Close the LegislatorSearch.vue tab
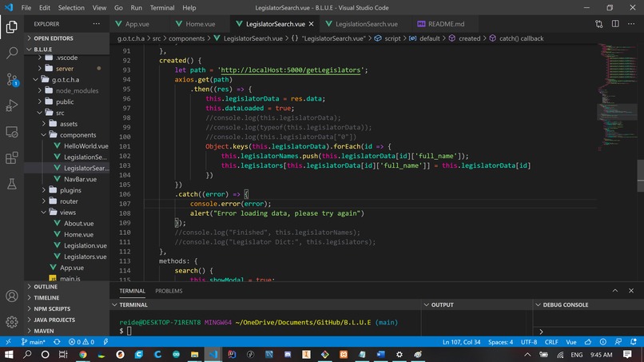This screenshot has width=644, height=362. click(x=312, y=24)
